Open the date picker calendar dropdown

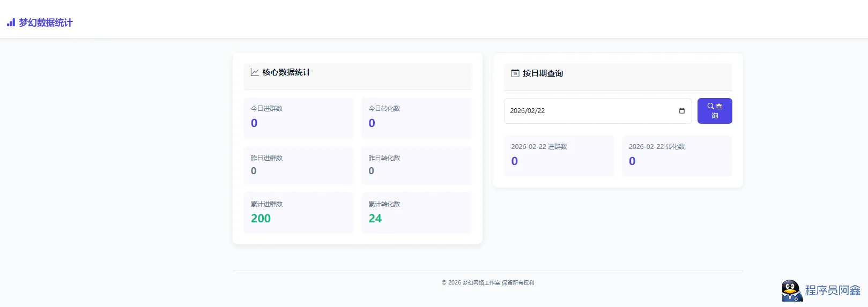pyautogui.click(x=682, y=111)
